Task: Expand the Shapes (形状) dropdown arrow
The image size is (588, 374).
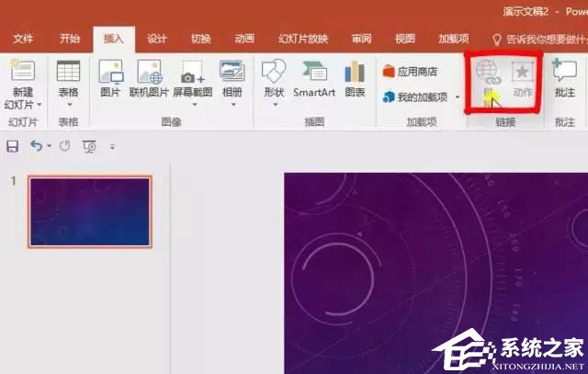Action: [276, 105]
